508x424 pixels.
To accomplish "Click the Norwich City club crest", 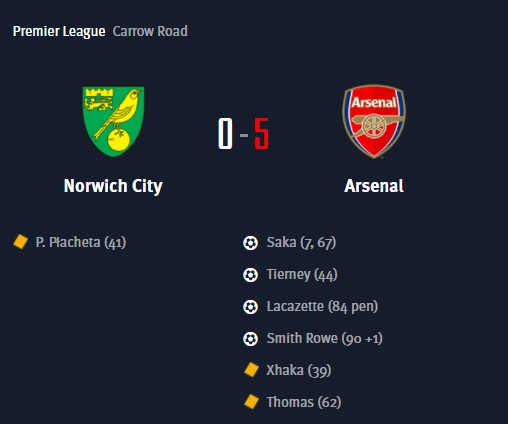I will [113, 121].
